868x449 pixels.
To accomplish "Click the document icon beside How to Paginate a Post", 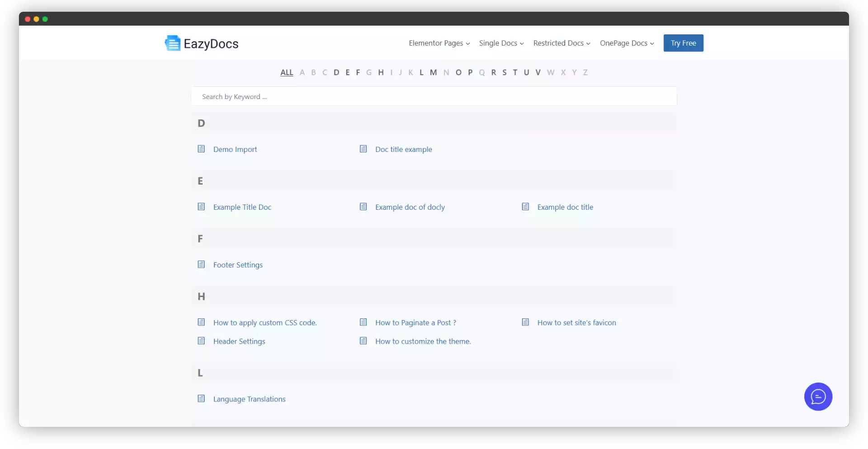I will pos(363,322).
